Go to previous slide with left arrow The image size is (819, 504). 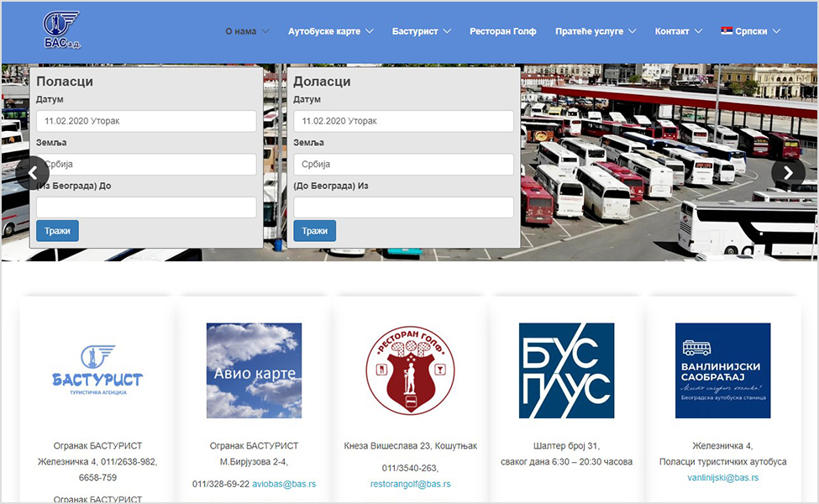[33, 173]
